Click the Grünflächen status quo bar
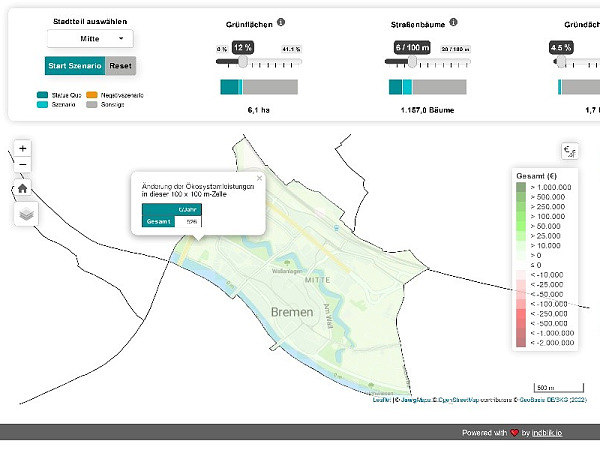 click(231, 88)
